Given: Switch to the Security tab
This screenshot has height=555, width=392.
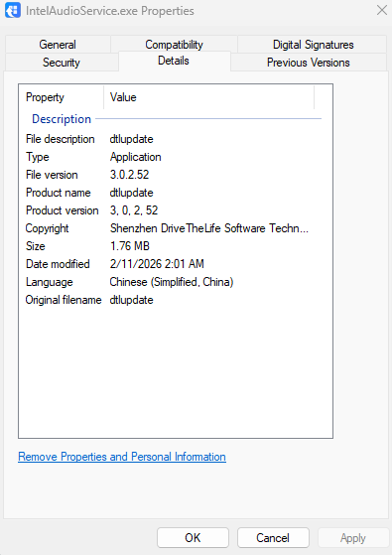Looking at the screenshot, I should click(x=62, y=63).
